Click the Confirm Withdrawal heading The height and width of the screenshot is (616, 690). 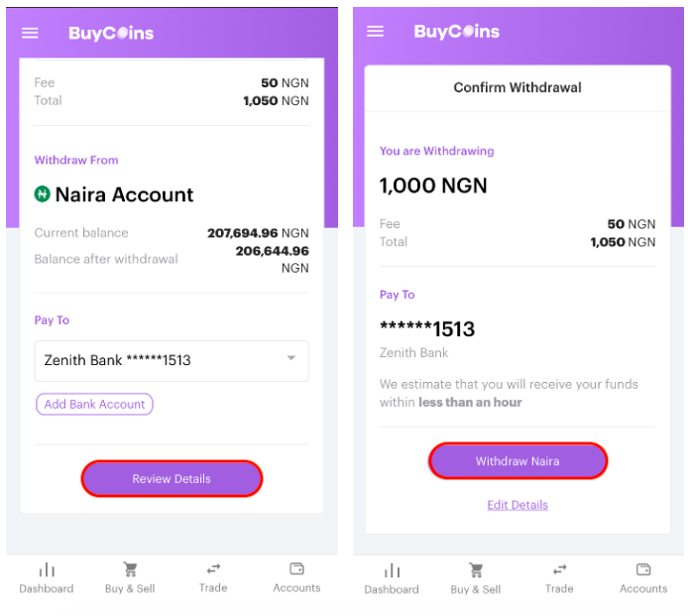point(517,87)
